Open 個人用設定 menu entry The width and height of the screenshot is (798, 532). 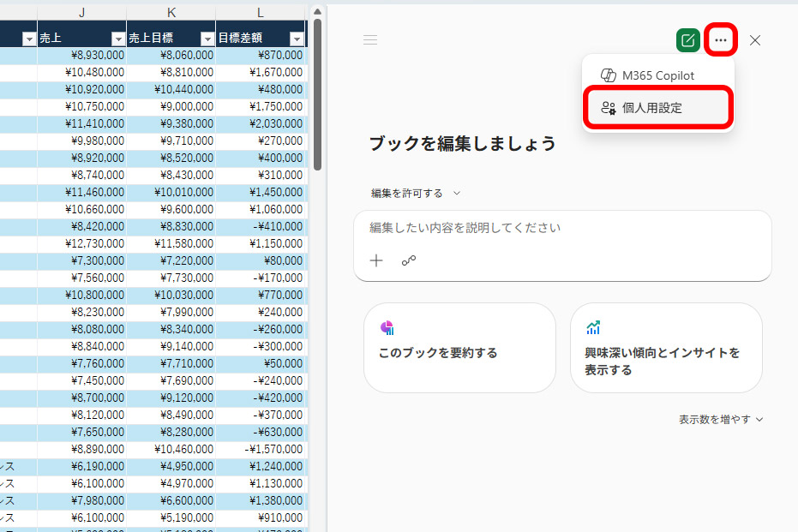point(658,107)
